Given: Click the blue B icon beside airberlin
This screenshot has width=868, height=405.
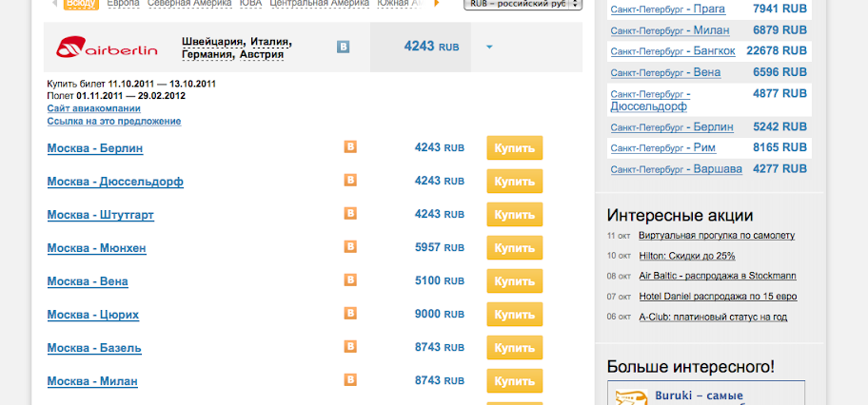Looking at the screenshot, I should pos(344,47).
